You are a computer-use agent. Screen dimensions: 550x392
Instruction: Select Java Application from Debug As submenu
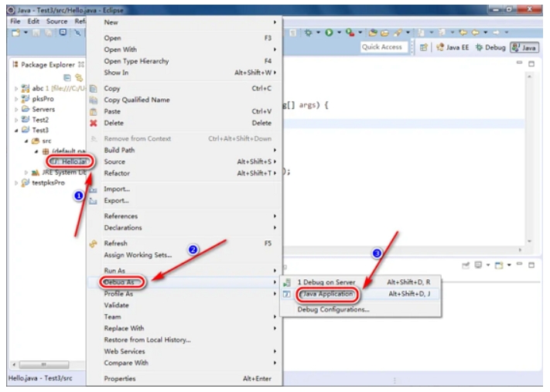[x=327, y=295]
